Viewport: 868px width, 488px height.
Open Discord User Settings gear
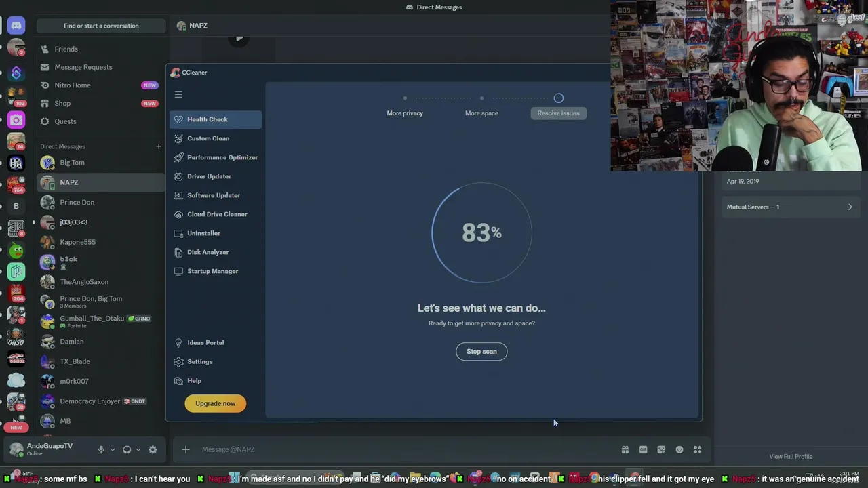click(x=153, y=449)
